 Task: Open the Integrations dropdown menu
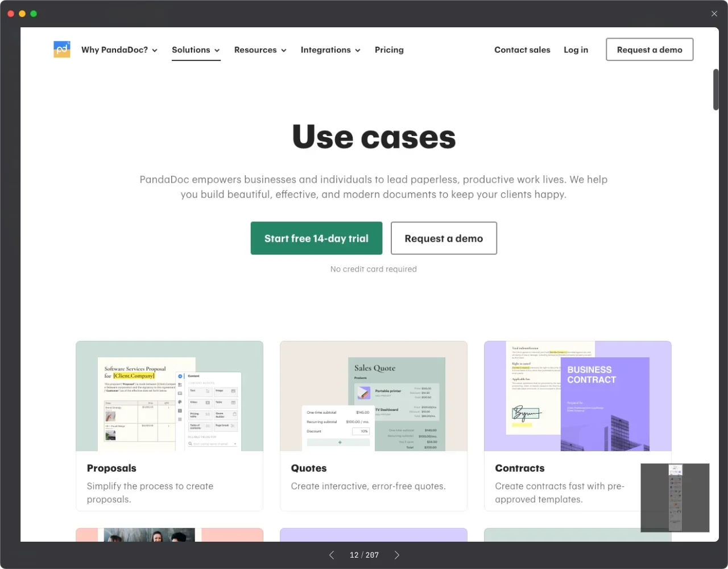pos(330,50)
